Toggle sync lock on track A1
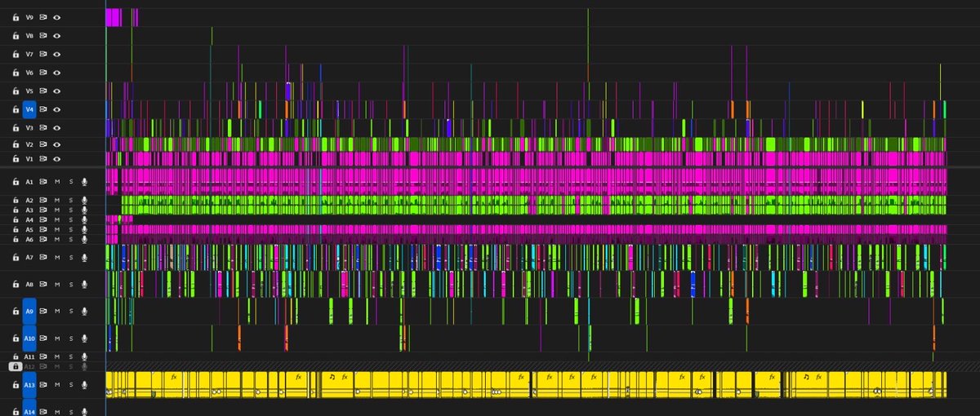The image size is (980, 416). [x=43, y=183]
